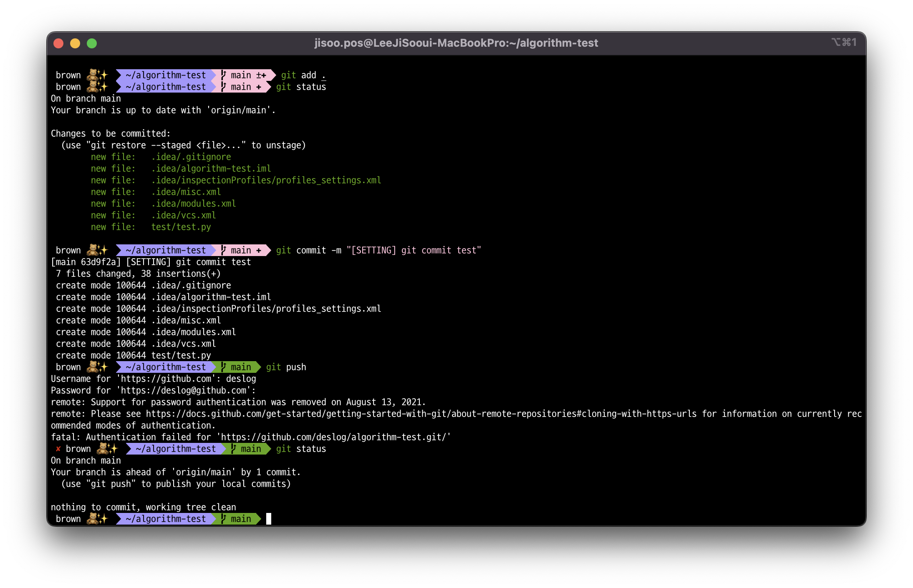This screenshot has height=588, width=913.
Task: Click green 'new file: test/test.py' line
Action: (x=151, y=227)
